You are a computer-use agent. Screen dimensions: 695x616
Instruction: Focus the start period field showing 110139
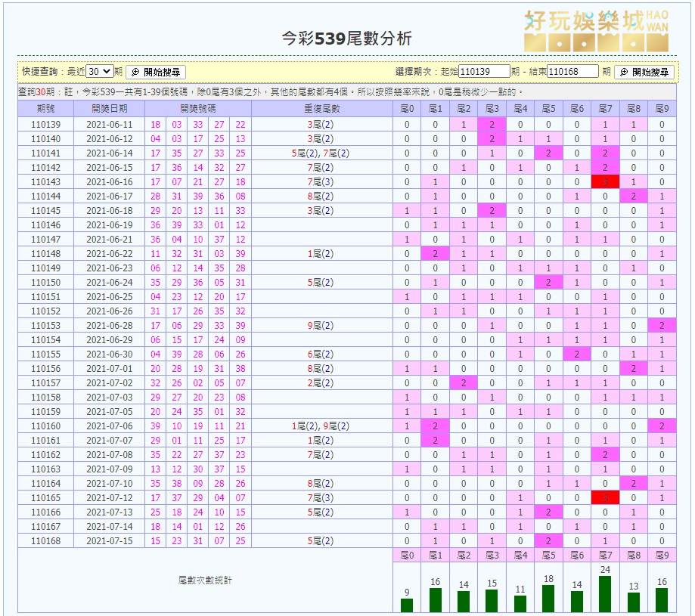(484, 72)
